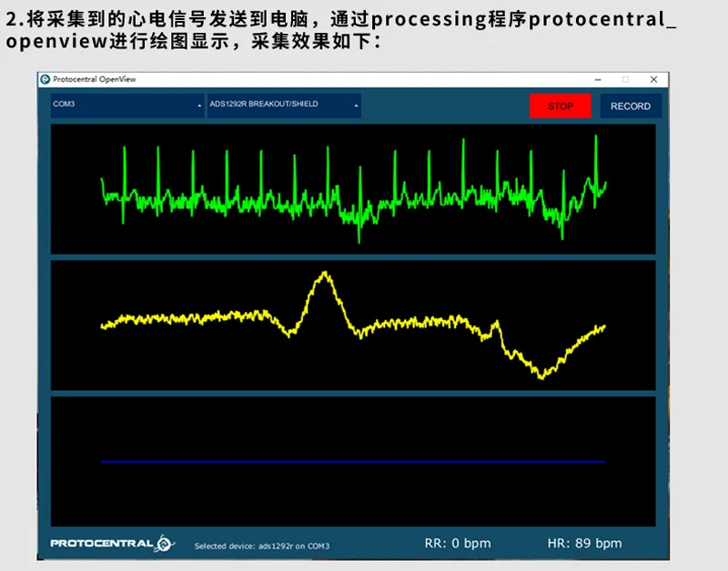Click the green ECG waveform plot
This screenshot has height=571, width=728.
[x=353, y=189]
